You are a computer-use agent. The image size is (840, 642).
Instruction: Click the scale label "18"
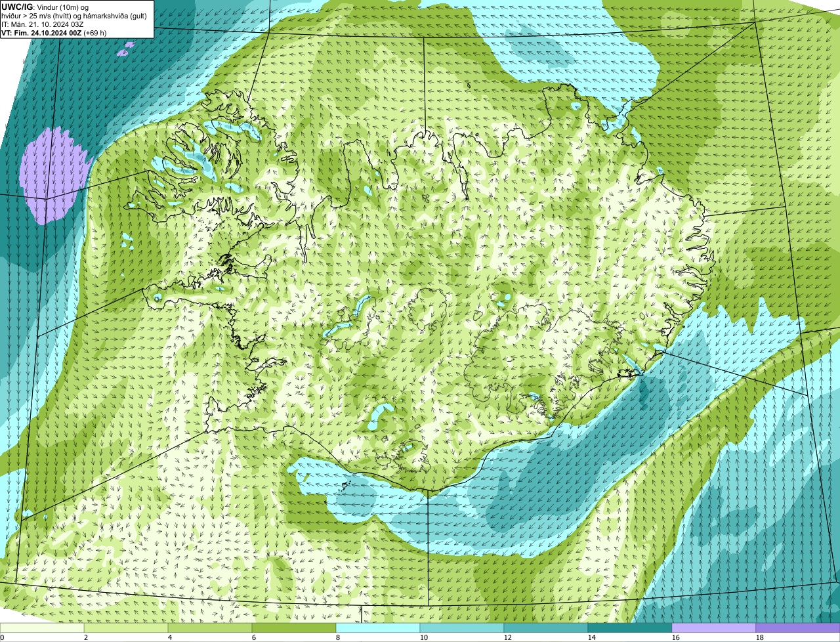tap(760, 637)
